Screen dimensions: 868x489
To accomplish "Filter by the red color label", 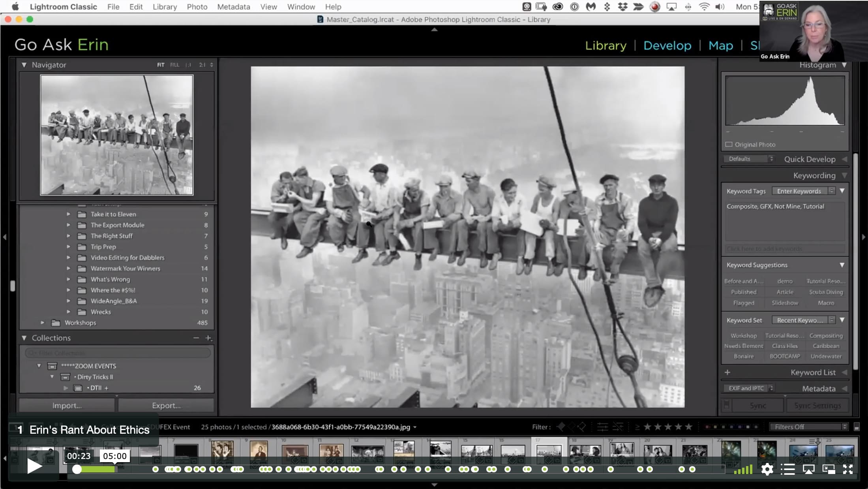I will tap(708, 427).
